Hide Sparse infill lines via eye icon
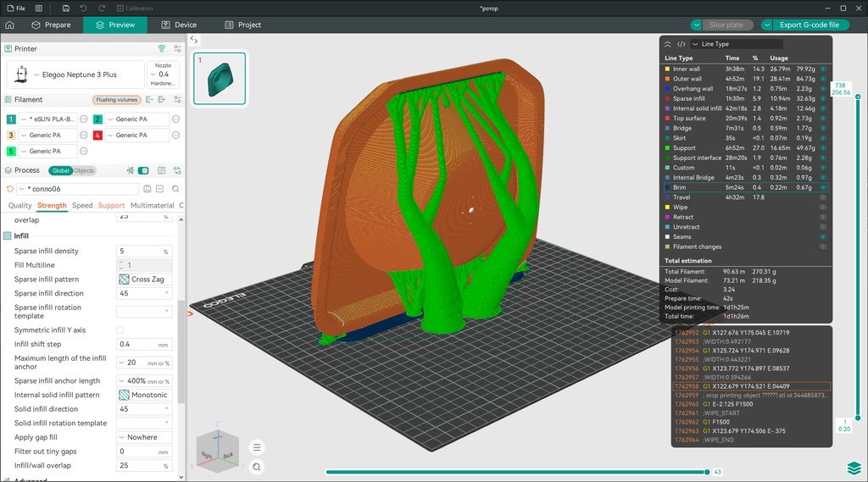 (823, 98)
